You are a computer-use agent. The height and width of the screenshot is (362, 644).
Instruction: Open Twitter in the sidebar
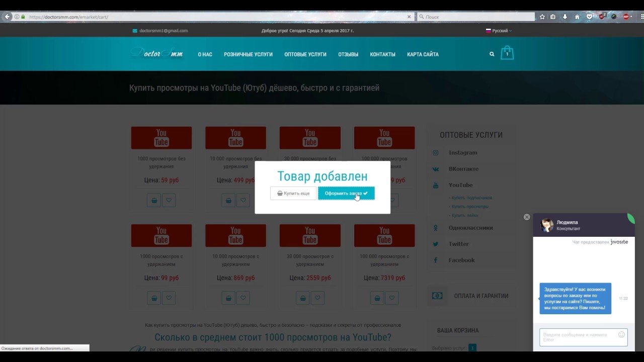(458, 244)
